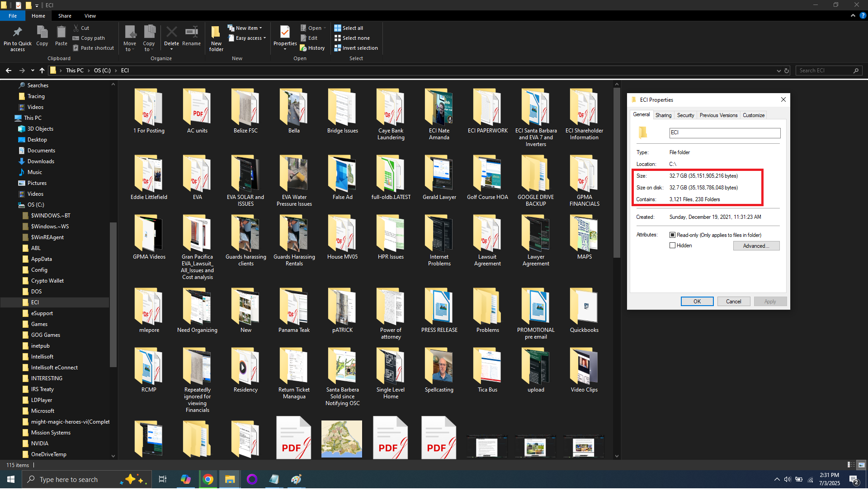Enable the Hidden attribute checkbox
Screen dimensions: 868x491
(x=673, y=245)
